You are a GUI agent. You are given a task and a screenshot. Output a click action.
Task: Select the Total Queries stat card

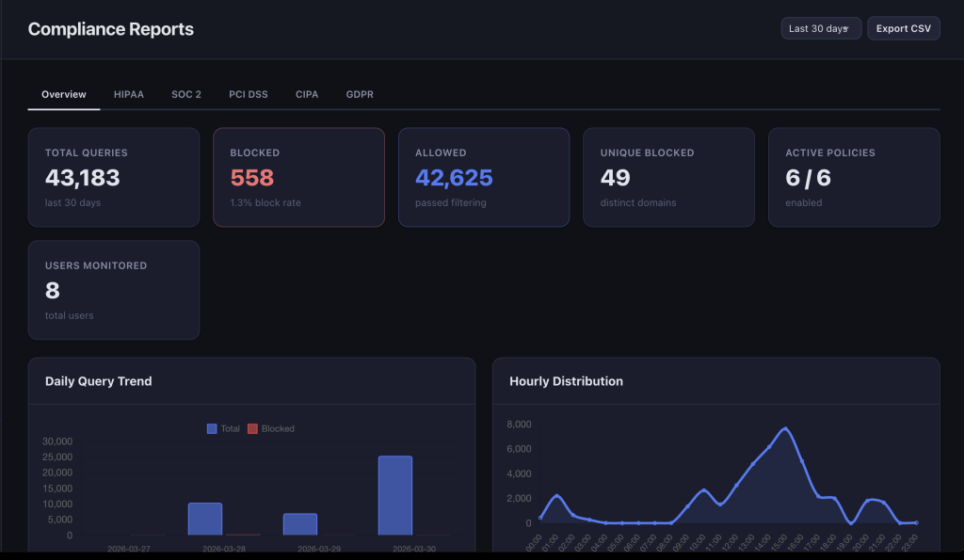[x=113, y=177]
